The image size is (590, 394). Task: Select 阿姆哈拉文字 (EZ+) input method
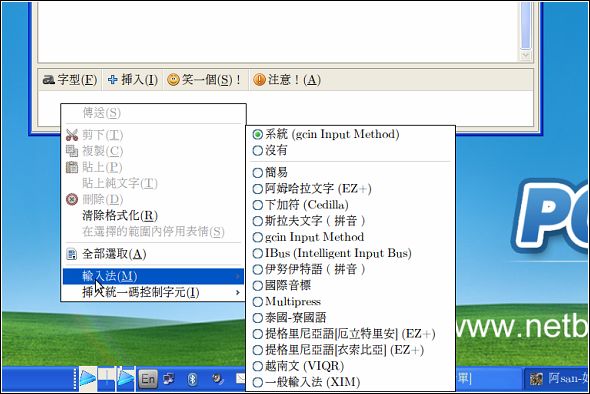pos(350,189)
